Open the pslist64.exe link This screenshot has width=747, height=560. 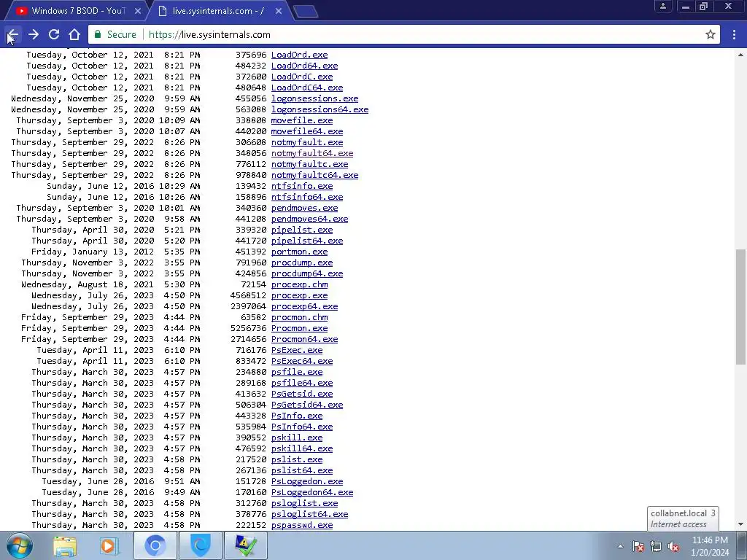coord(302,471)
